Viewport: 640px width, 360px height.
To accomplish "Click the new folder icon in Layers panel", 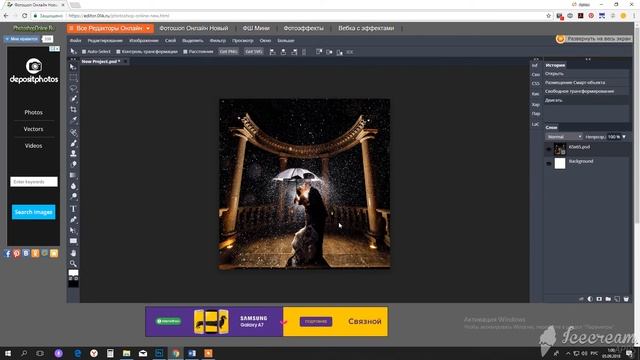I will pos(608,299).
